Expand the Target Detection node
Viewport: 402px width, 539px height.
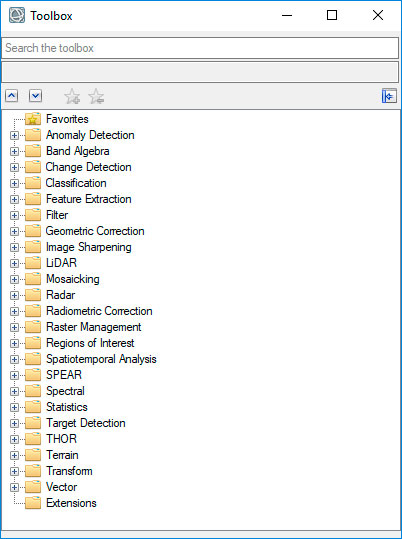(14, 423)
